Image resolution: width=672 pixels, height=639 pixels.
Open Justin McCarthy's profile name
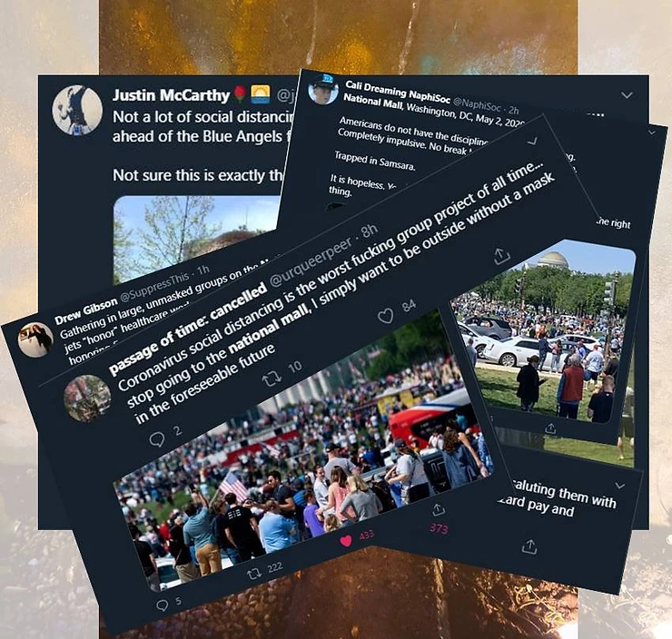(x=171, y=95)
